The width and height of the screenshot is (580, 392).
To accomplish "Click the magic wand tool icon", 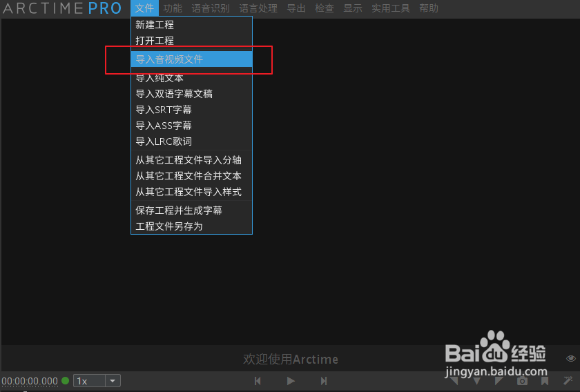I will 568,380.
